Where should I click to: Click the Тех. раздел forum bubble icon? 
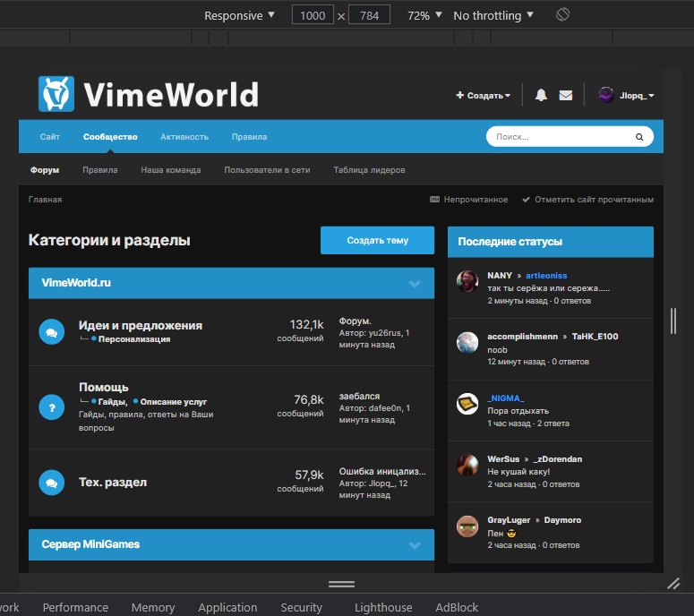point(52,483)
